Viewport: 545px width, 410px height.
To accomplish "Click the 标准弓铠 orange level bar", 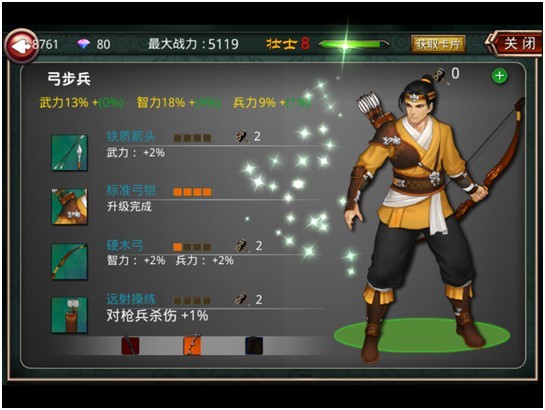I will (x=192, y=192).
